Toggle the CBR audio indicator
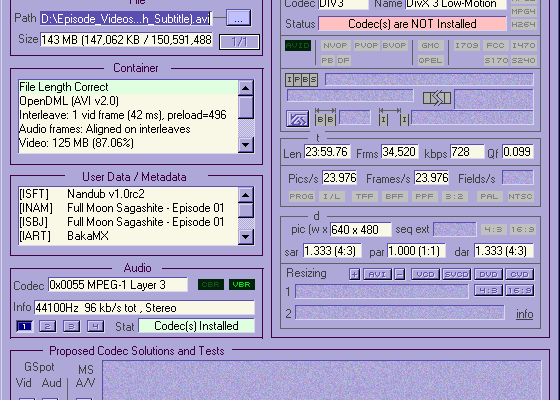This screenshot has height=400, width=560. coord(211,285)
